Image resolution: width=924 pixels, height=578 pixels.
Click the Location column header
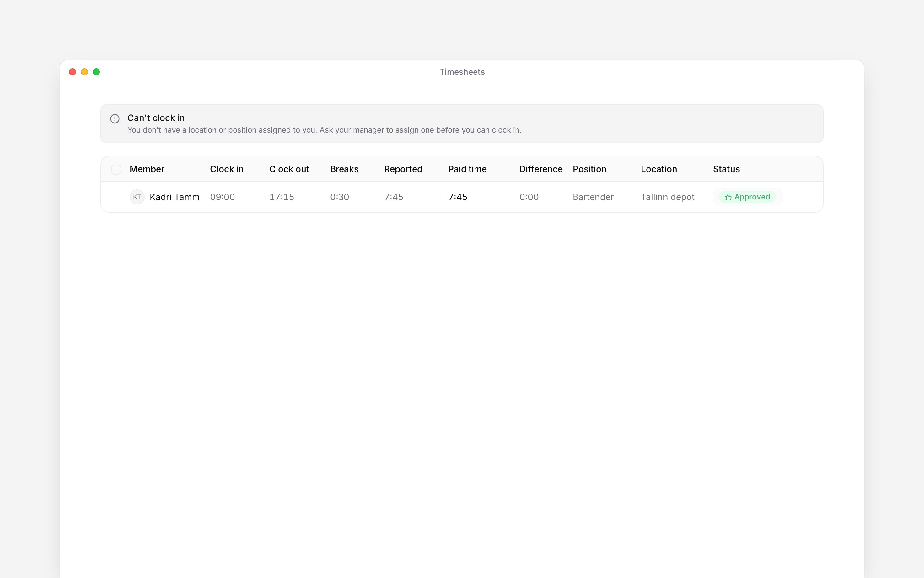coord(659,169)
